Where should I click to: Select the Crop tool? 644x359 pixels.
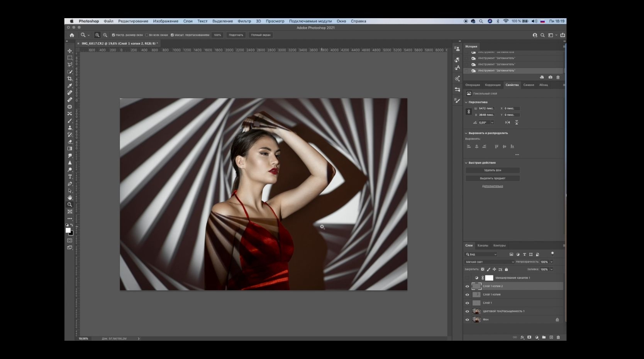(x=70, y=78)
